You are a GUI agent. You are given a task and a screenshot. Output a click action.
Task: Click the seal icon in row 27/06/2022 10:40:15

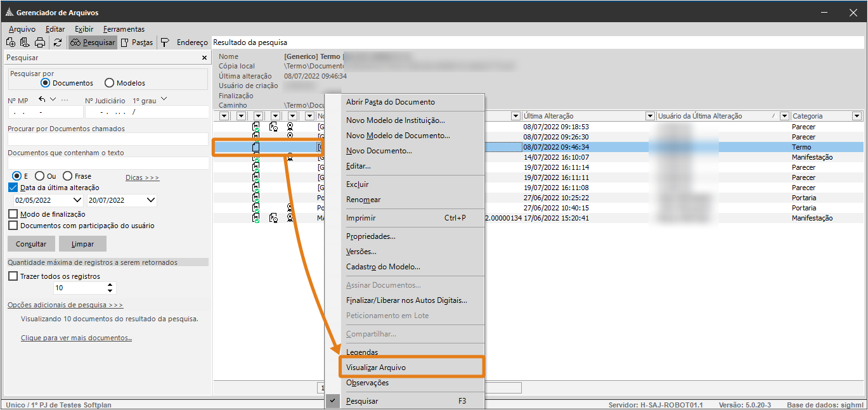tap(290, 208)
